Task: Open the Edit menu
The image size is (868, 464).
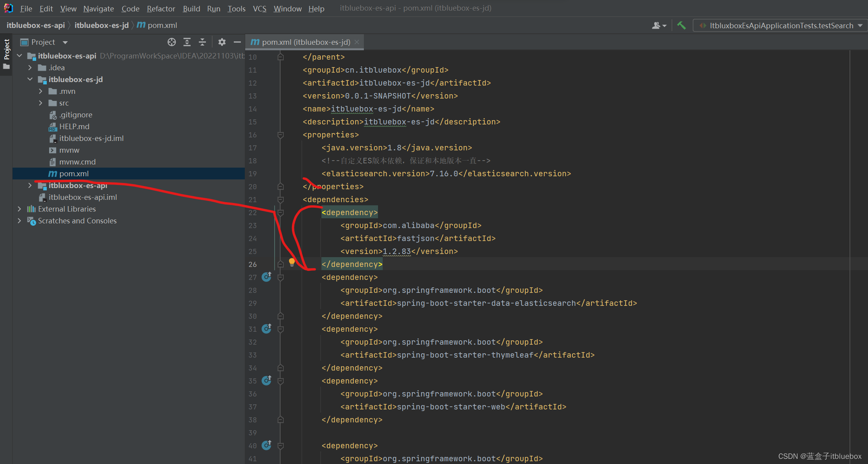Action: pos(46,8)
